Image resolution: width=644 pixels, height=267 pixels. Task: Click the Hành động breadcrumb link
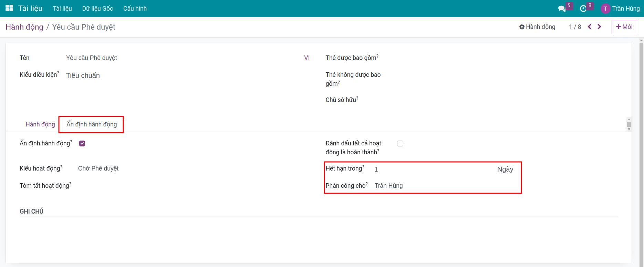click(24, 27)
